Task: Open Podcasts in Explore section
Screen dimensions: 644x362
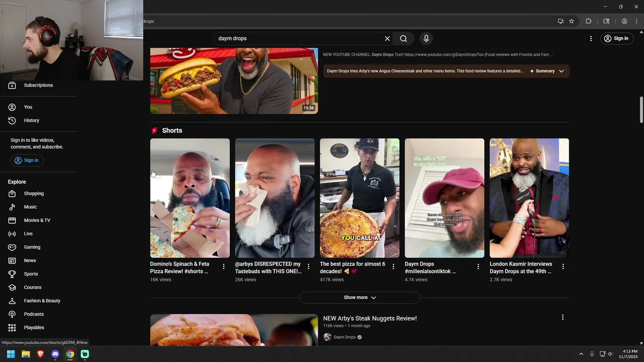Action: click(38, 314)
